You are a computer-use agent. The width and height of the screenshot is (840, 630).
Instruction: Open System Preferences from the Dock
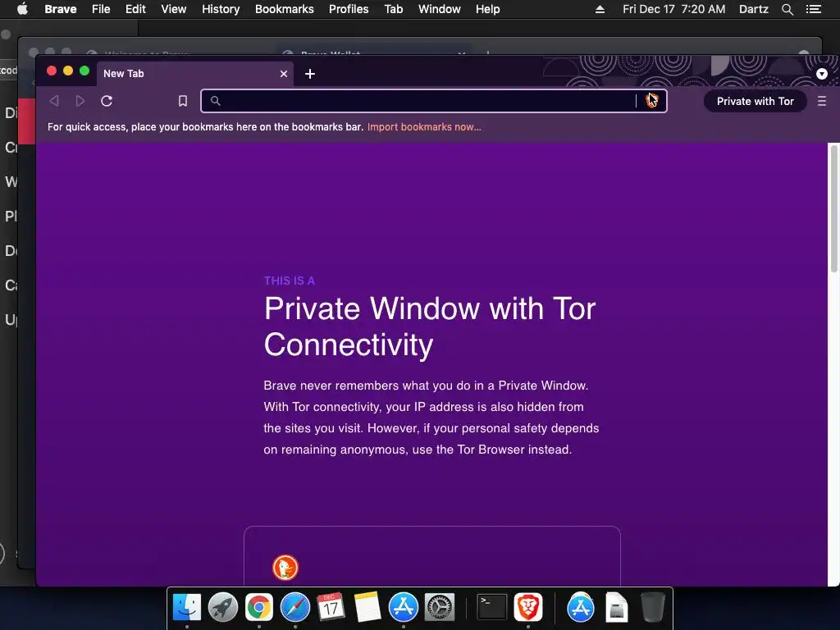click(440, 607)
